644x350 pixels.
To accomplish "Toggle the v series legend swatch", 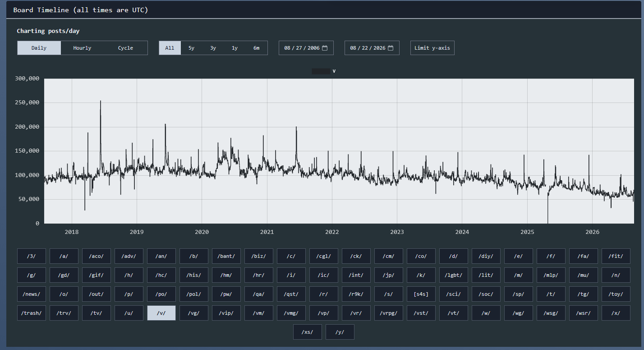I will [321, 71].
